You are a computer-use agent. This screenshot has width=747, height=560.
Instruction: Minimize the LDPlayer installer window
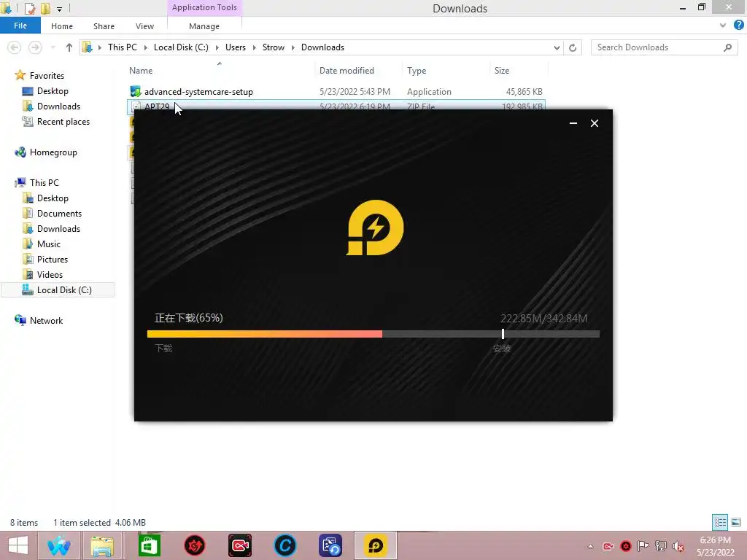pos(573,123)
